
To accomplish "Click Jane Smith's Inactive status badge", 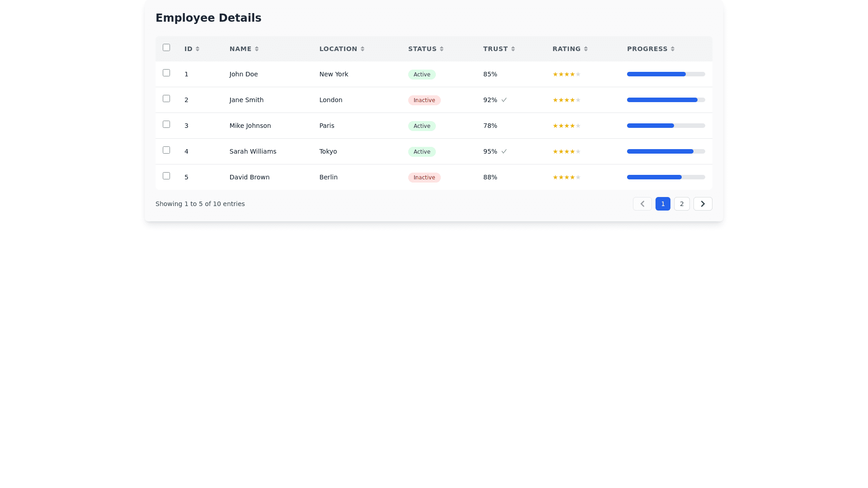I will [424, 100].
